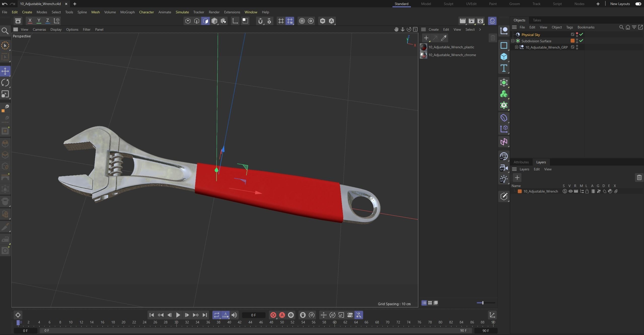
Task: Toggle lock for 10_Adjustable_Wrench layer
Action: [587, 191]
